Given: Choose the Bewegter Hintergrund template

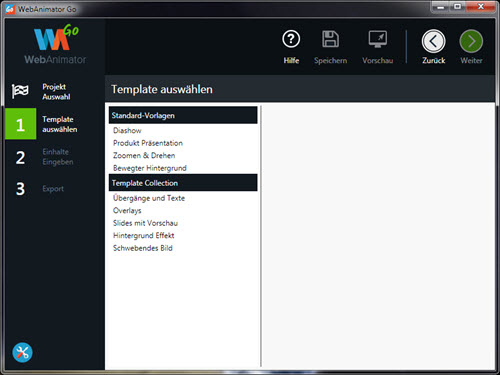Looking at the screenshot, I should pos(149,168).
